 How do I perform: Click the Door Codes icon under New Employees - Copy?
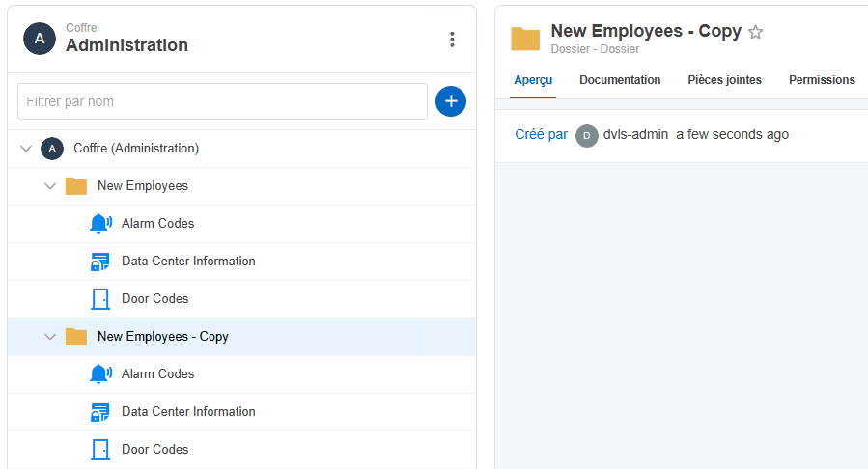(100, 450)
